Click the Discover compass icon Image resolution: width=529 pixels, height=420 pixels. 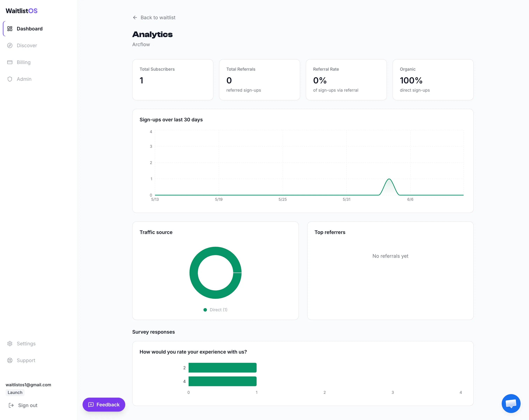pos(10,45)
